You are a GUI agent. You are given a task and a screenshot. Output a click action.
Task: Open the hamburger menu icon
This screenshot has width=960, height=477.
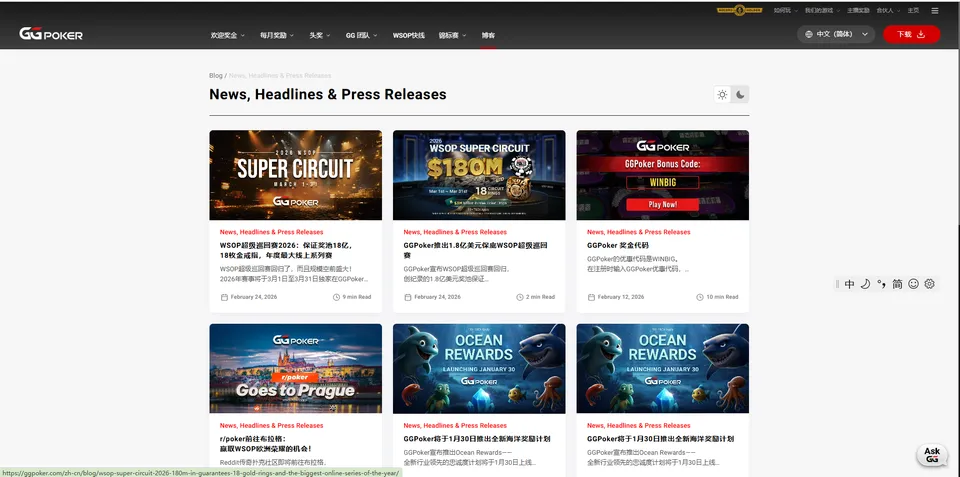pyautogui.click(x=934, y=10)
